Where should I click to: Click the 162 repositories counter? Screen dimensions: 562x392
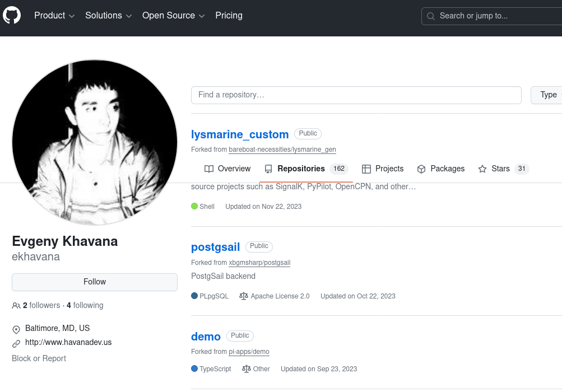coord(339,169)
